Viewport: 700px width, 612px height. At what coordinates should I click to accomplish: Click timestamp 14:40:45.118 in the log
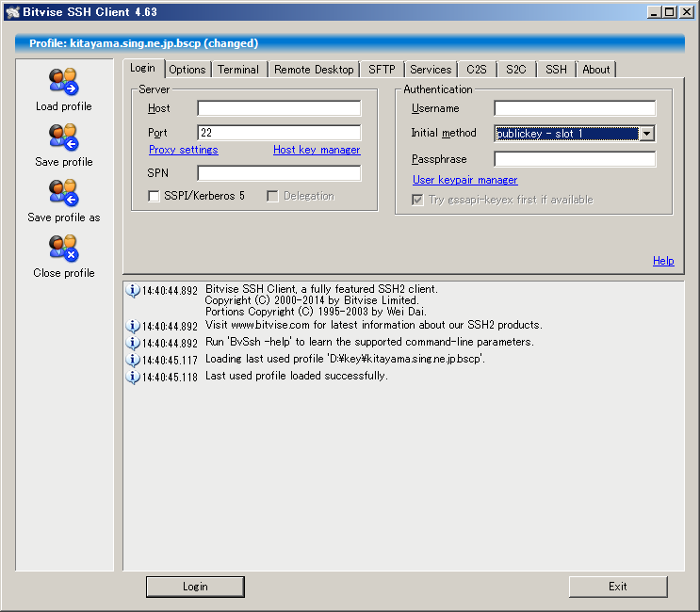(x=170, y=378)
